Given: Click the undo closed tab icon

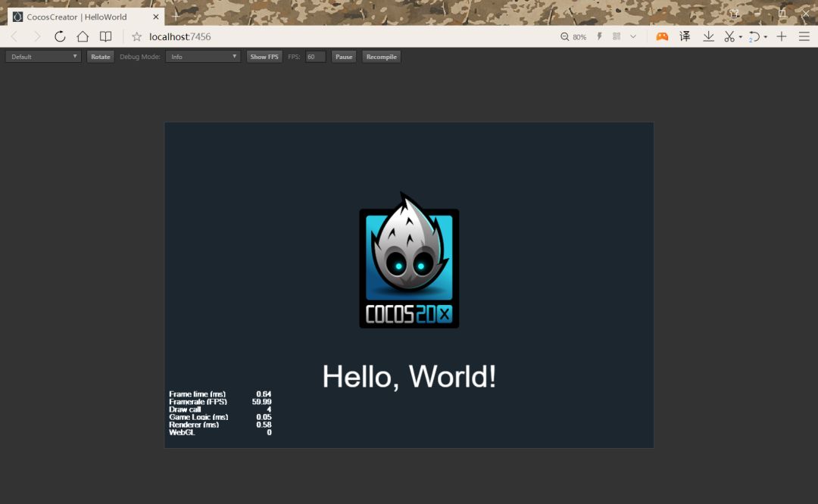Looking at the screenshot, I should (x=754, y=36).
